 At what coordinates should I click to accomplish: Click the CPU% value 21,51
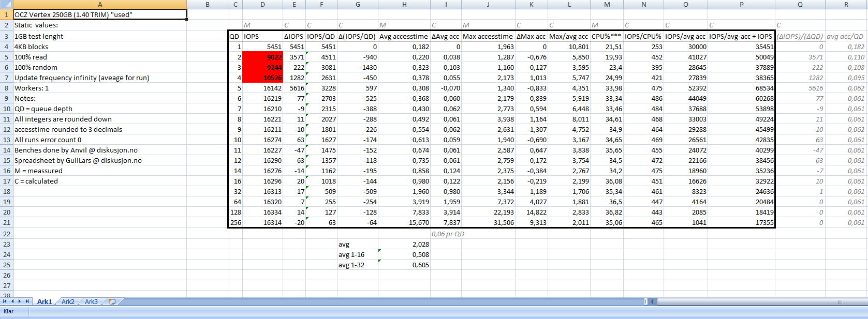pyautogui.click(x=607, y=47)
